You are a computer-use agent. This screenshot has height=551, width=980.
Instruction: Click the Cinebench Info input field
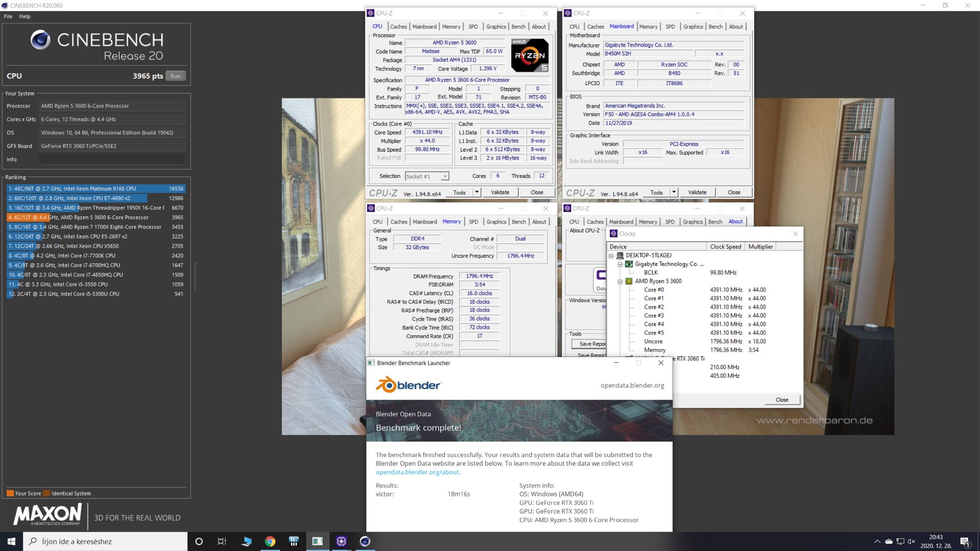[x=112, y=159]
